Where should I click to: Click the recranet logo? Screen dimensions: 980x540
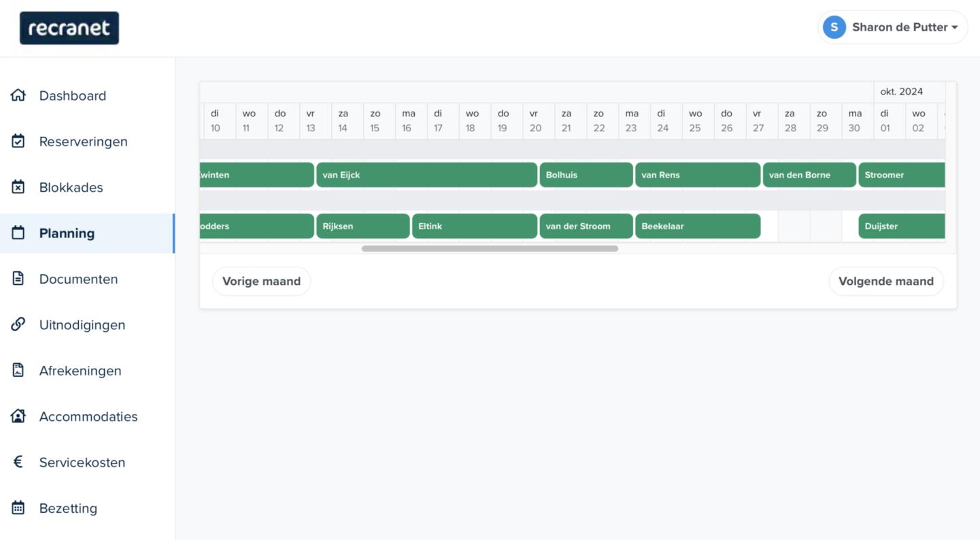[69, 28]
